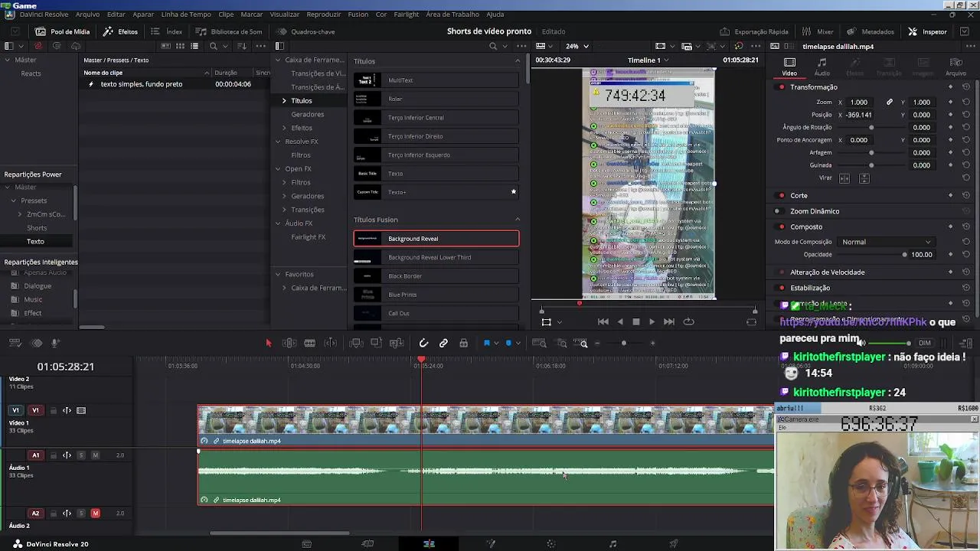Toggle position lock padlock icon in timeline toolbar
The width and height of the screenshot is (980, 551).
(x=463, y=344)
